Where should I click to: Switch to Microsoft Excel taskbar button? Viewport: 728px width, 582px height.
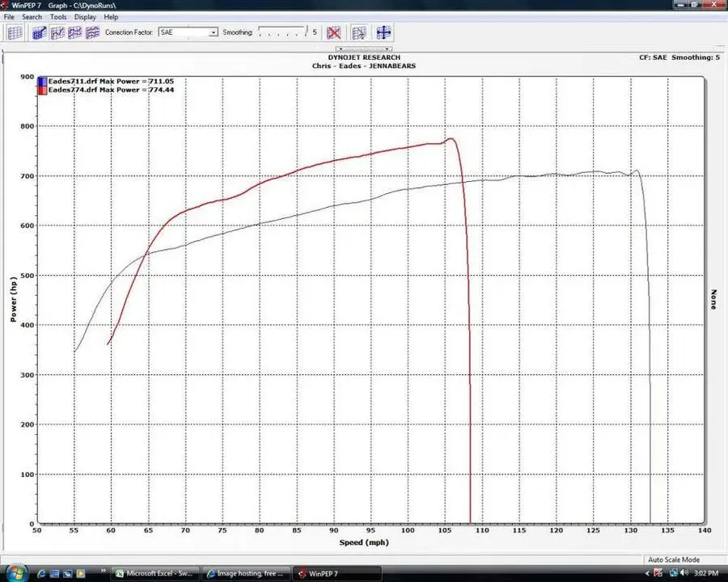coord(155,574)
